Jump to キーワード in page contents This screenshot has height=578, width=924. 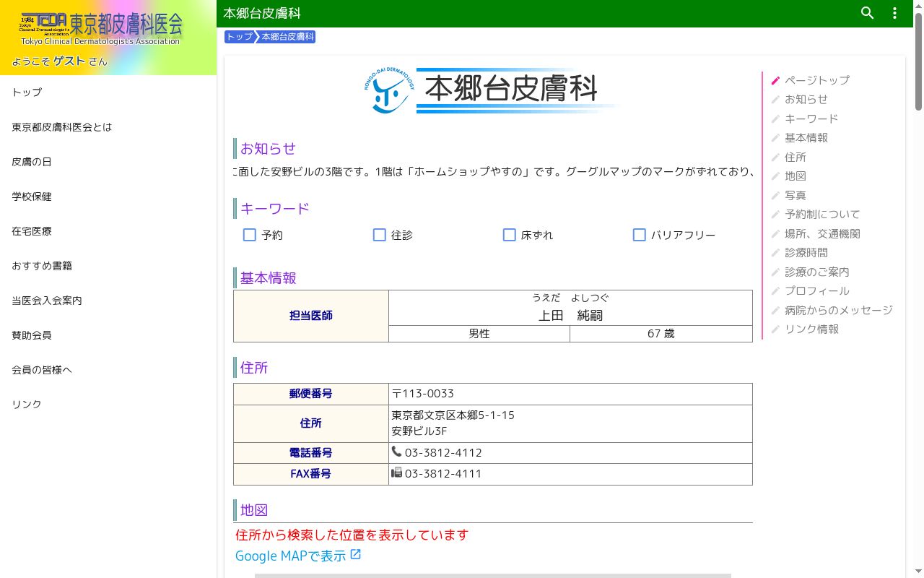click(x=811, y=118)
